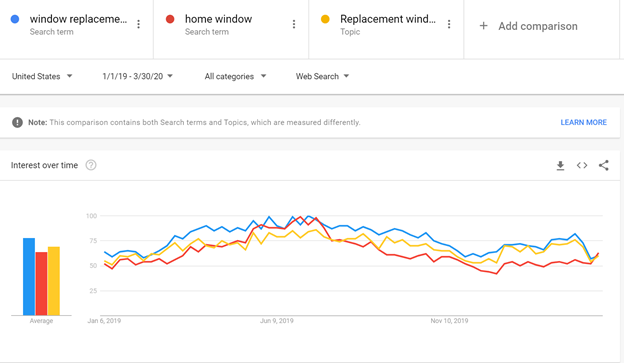
Task: Share the interest over time chart
Action: click(604, 165)
